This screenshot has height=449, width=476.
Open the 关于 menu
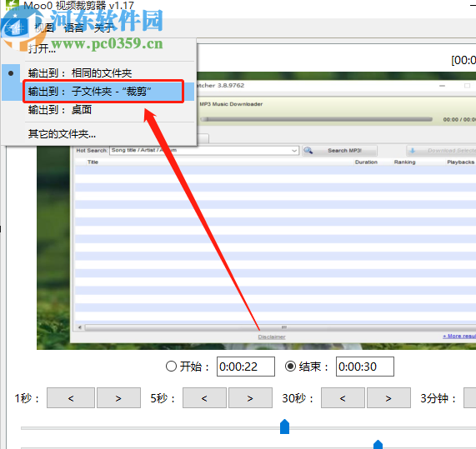(104, 28)
